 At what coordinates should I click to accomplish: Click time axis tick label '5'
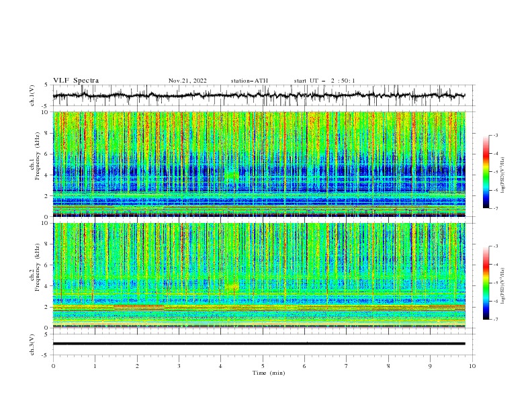263,366
